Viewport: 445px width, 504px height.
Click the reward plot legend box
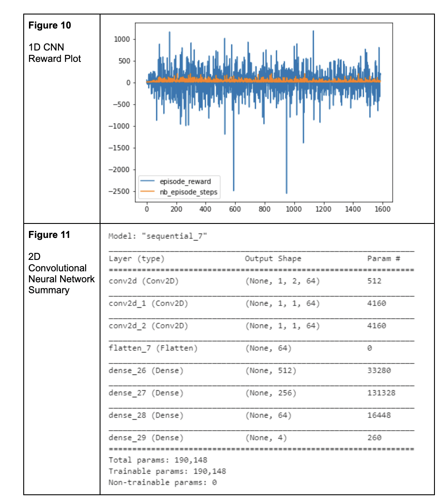coord(179,187)
